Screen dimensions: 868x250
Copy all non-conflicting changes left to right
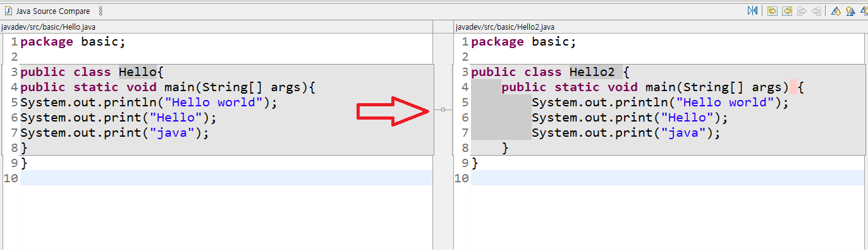point(772,11)
